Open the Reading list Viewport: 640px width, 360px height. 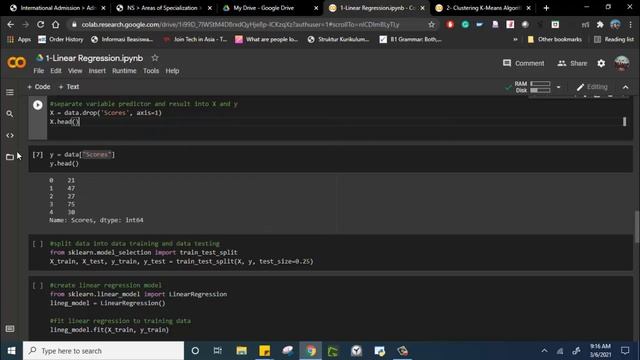tap(613, 39)
